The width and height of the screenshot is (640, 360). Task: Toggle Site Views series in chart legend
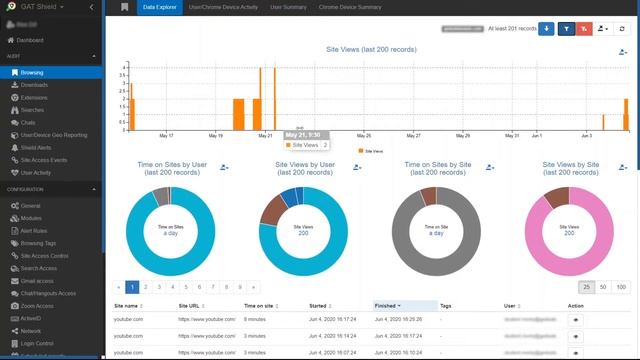click(371, 151)
